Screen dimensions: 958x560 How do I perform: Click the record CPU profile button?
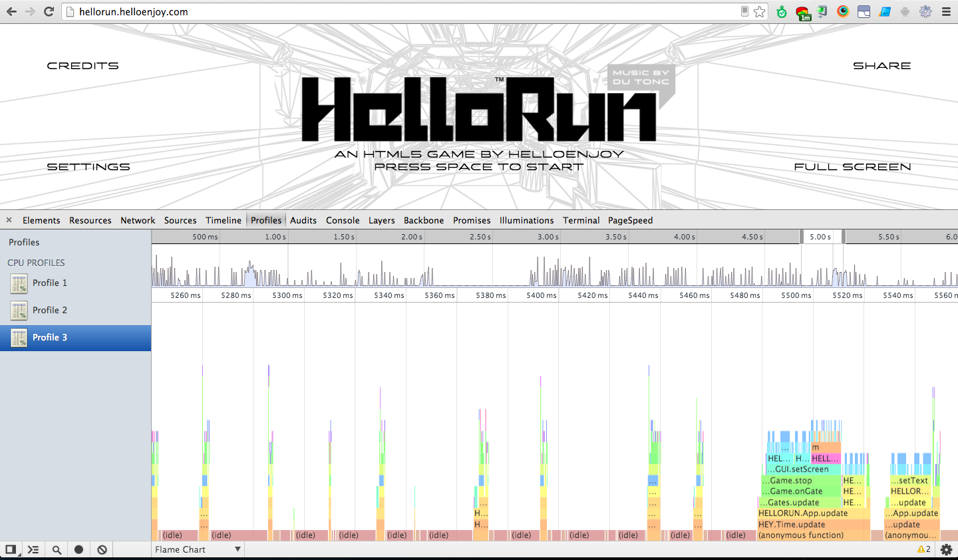pyautogui.click(x=79, y=549)
